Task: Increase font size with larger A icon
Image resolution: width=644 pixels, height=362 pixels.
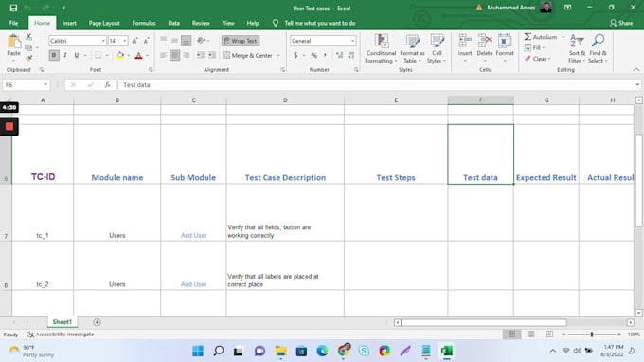Action: [x=134, y=41]
